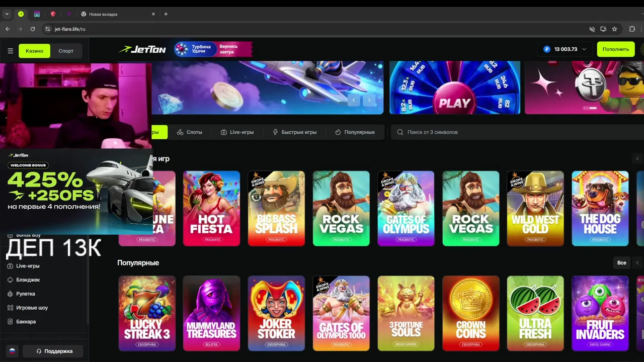Click PLAY on the fortune wheel banner
Image resolution: width=644 pixels, height=362 pixels.
point(454,103)
